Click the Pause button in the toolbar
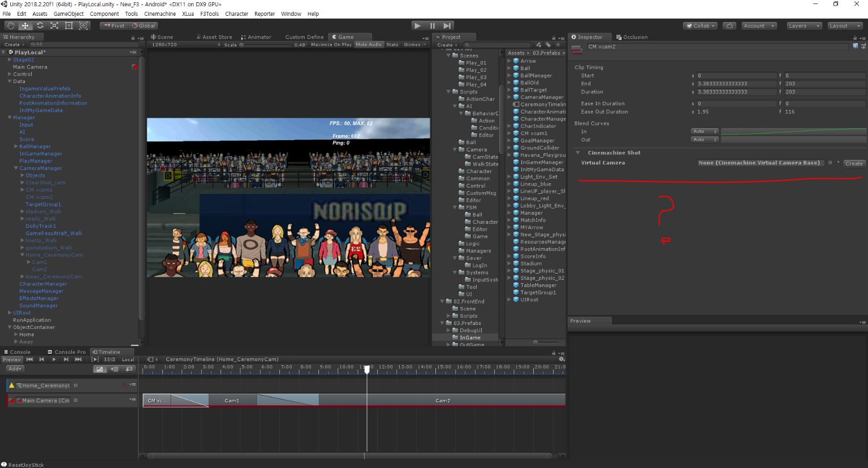 433,25
